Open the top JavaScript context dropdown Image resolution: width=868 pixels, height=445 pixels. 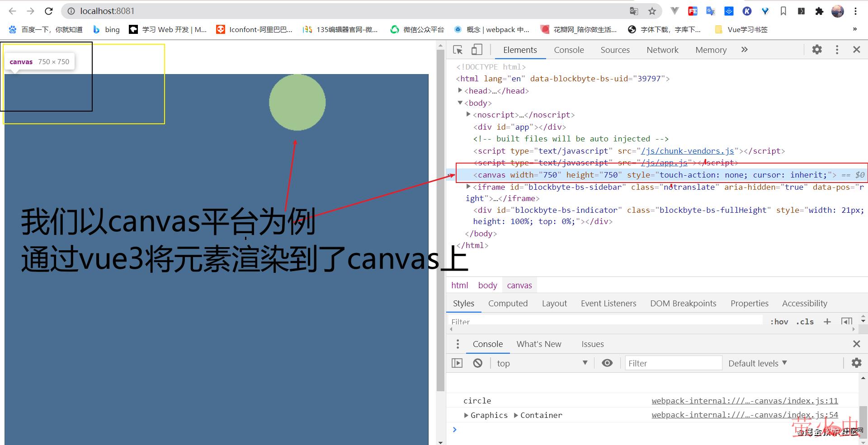[x=542, y=363]
